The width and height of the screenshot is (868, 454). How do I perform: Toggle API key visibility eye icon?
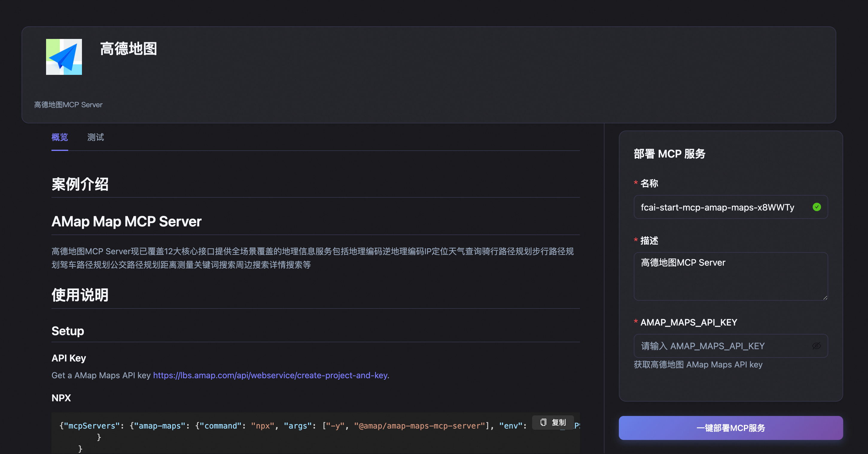(816, 346)
